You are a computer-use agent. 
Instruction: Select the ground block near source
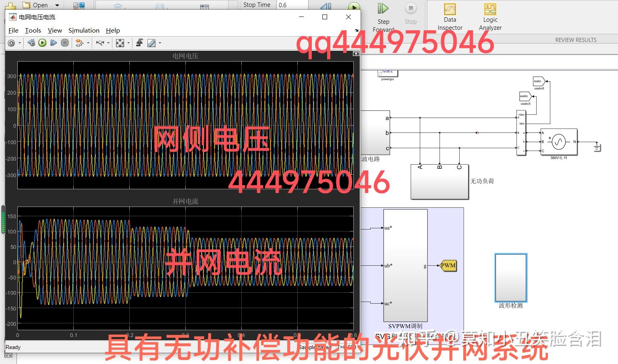point(597,148)
